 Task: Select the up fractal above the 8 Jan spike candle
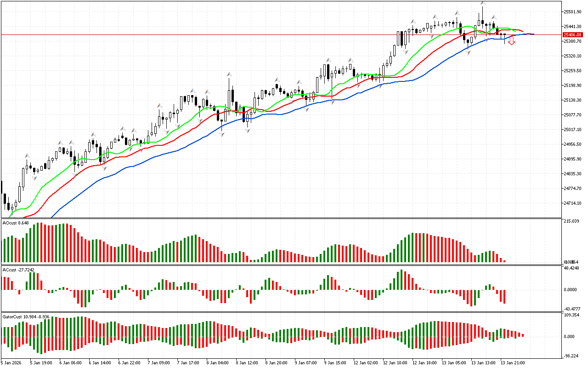(x=229, y=74)
